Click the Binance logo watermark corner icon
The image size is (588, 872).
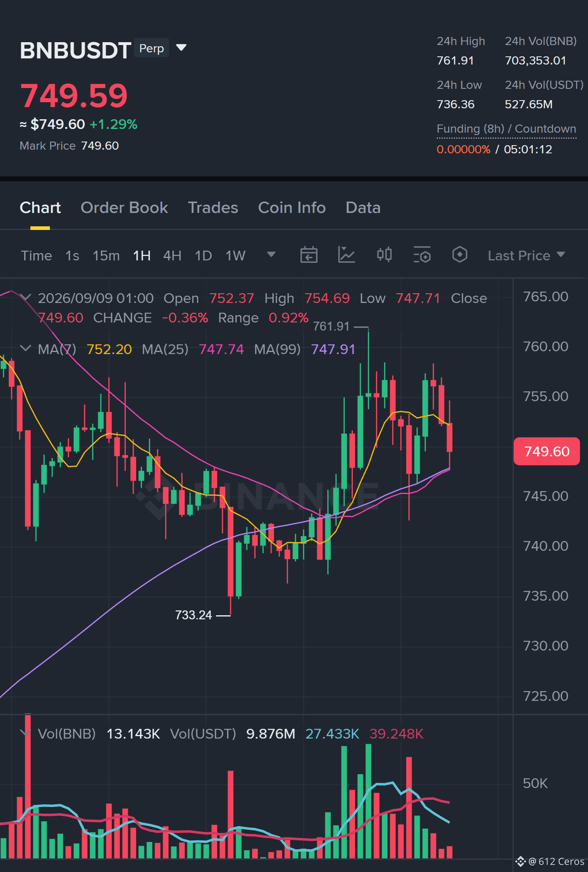[520, 861]
